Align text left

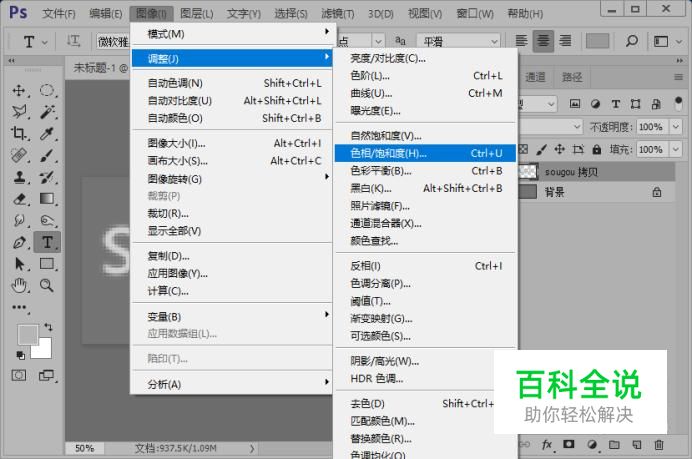click(x=521, y=41)
